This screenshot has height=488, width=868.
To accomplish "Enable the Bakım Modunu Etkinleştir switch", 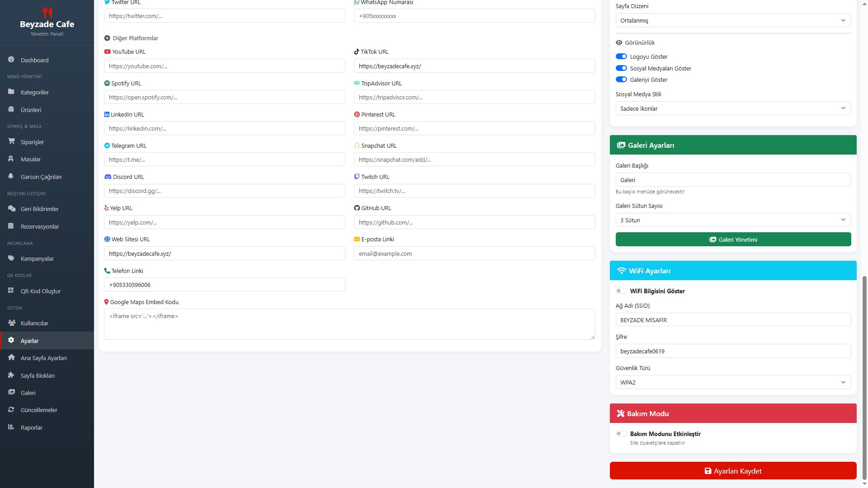I will [621, 434].
